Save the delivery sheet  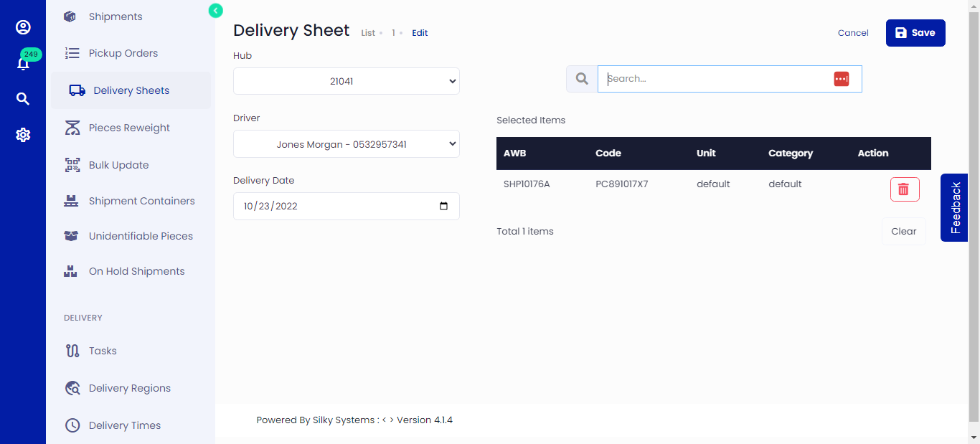pos(915,32)
